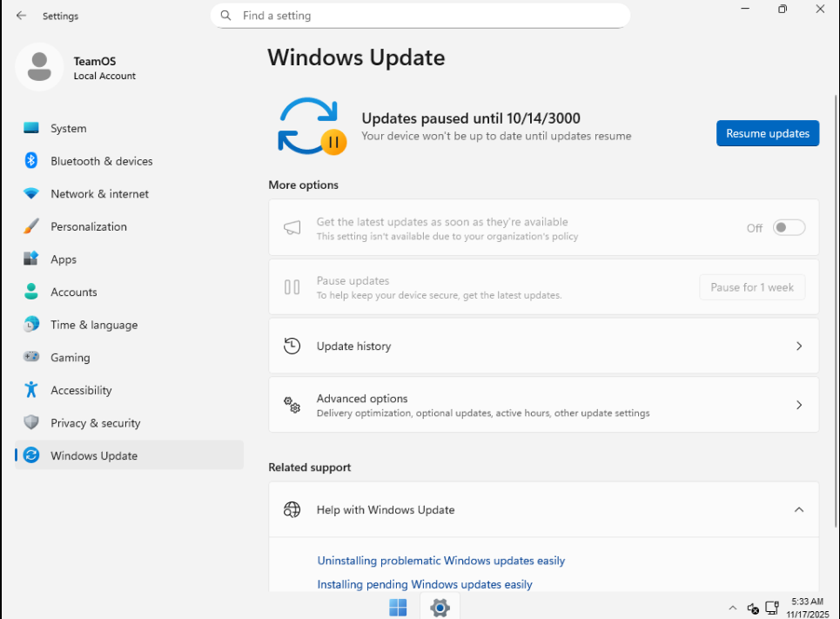Click the search magnifier icon
The height and width of the screenshot is (619, 840).
226,16
